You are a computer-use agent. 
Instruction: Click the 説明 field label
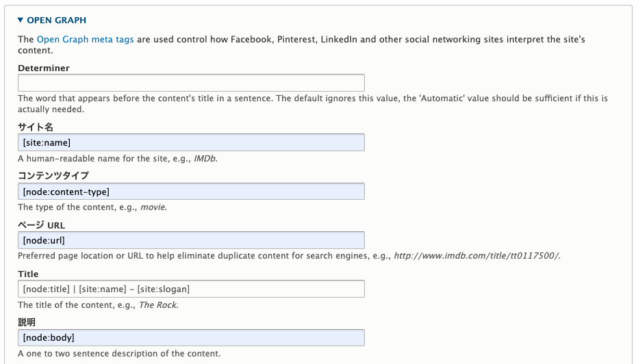(x=27, y=322)
